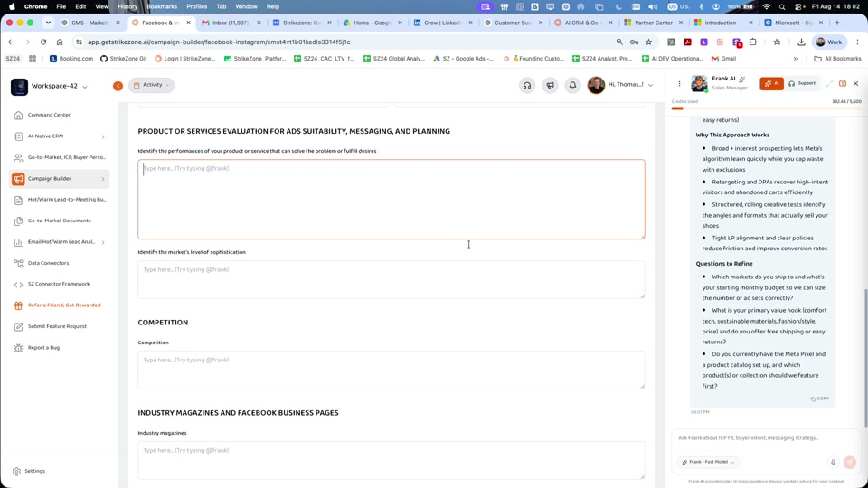Image resolution: width=868 pixels, height=488 pixels.
Task: Click the Ask Frank chat input
Action: point(766,438)
